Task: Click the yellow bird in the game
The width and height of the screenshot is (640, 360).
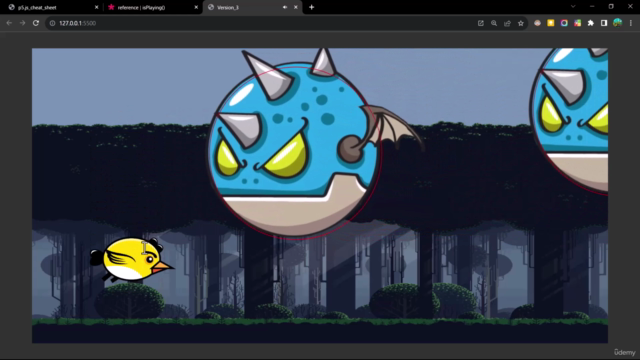Action: 132,260
